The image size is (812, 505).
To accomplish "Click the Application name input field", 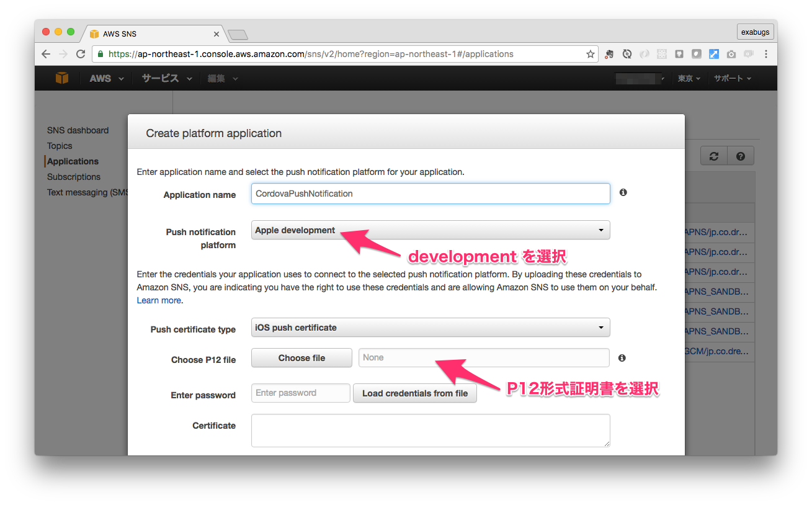I will (x=431, y=194).
